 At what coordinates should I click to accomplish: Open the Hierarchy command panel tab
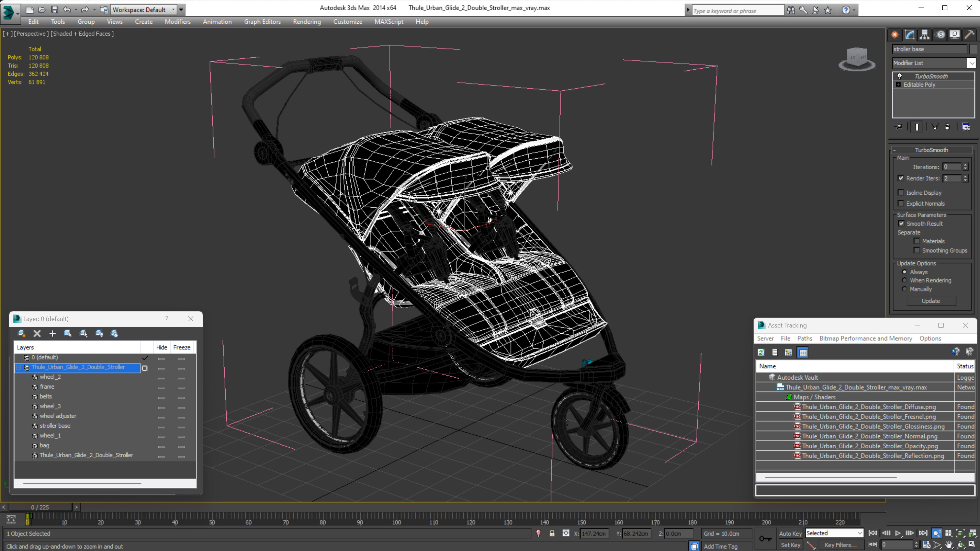click(924, 35)
